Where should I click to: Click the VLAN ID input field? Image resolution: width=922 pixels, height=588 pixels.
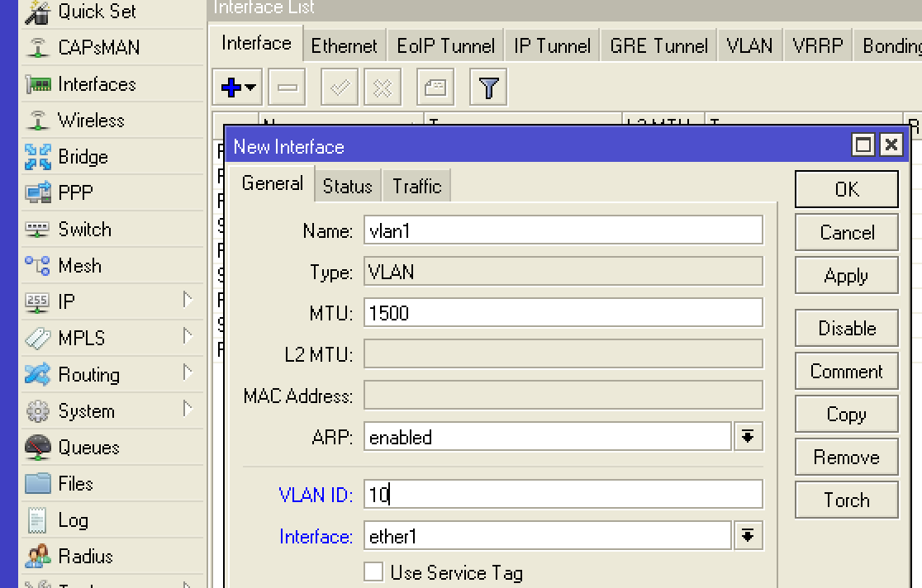point(563,494)
